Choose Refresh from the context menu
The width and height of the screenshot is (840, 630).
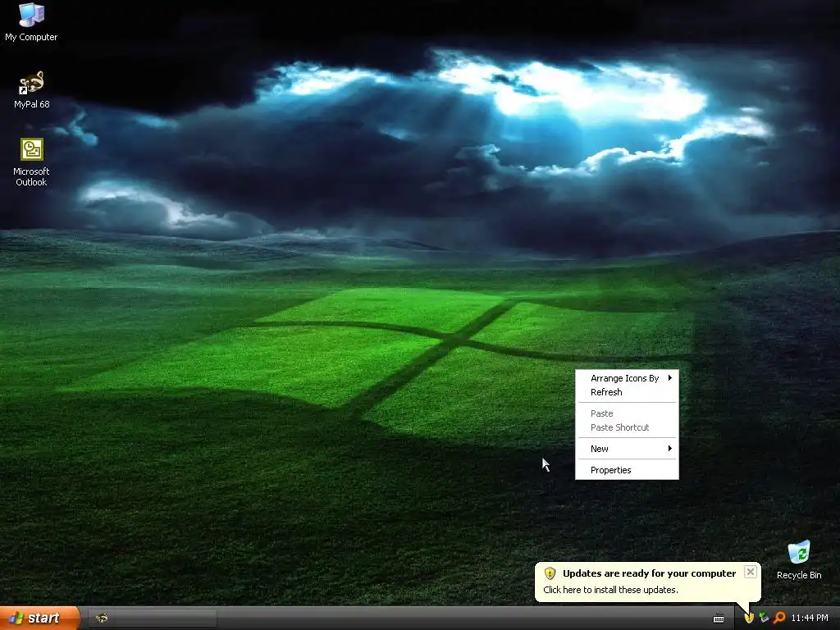click(x=627, y=392)
